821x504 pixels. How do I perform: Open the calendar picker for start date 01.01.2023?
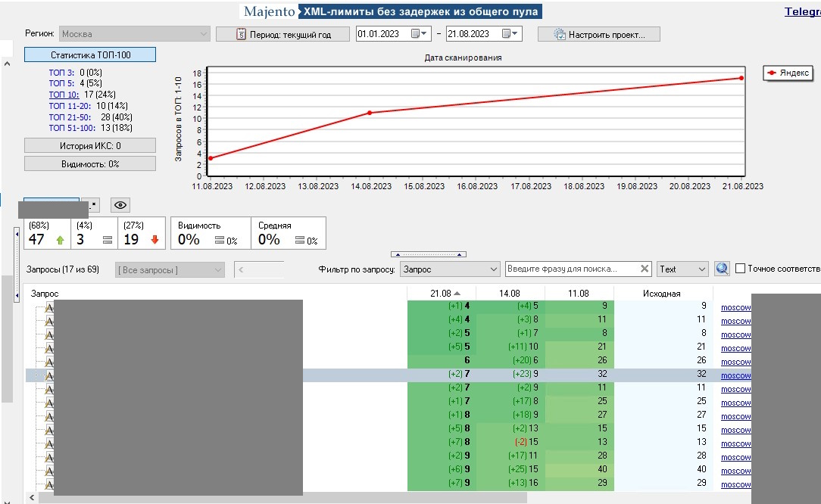pos(415,34)
